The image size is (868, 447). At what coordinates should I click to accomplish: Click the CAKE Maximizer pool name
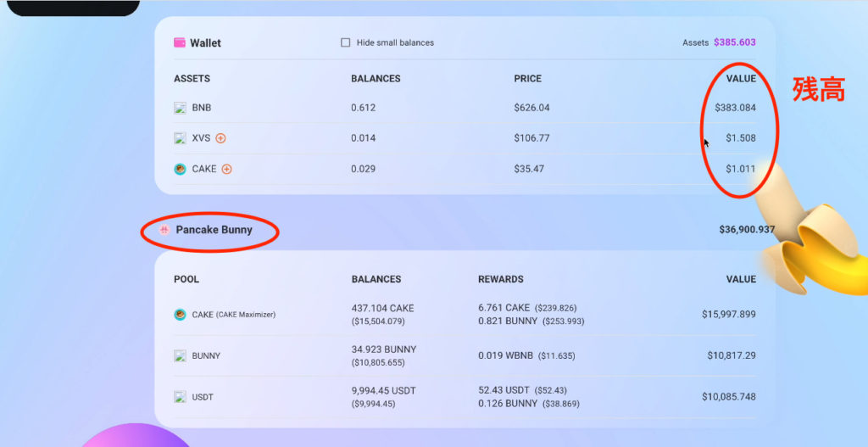click(x=234, y=315)
